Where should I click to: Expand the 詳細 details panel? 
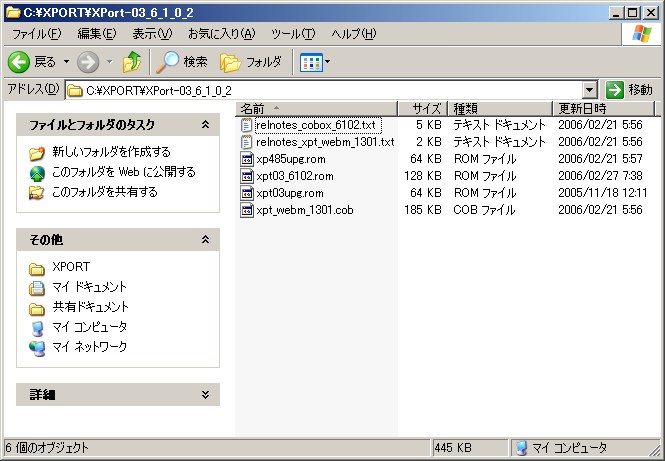[205, 394]
